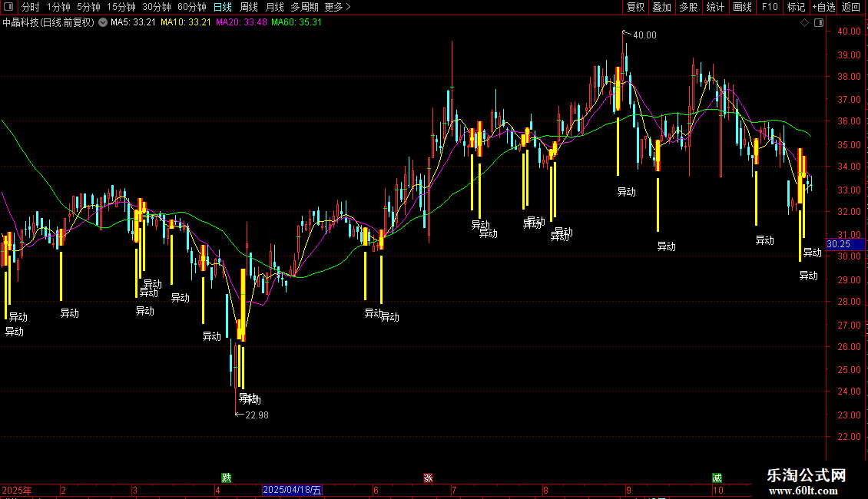Click the 2025年 label on time axis
This screenshot has width=868, height=499.
(x=17, y=491)
